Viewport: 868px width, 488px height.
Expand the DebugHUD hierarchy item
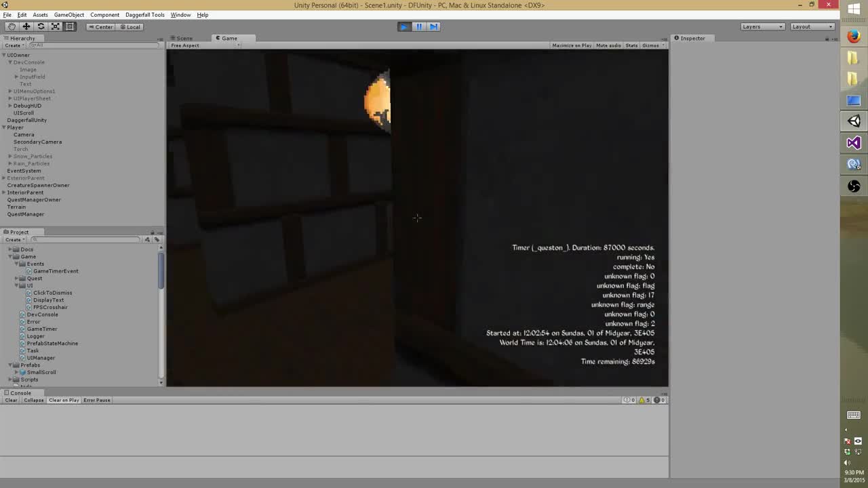pos(10,106)
